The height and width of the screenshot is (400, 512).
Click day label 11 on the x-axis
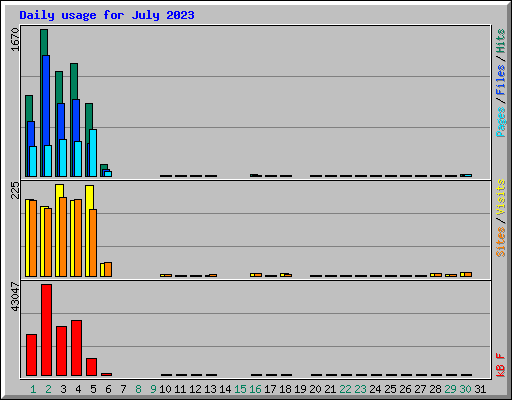pyautogui.click(x=180, y=389)
